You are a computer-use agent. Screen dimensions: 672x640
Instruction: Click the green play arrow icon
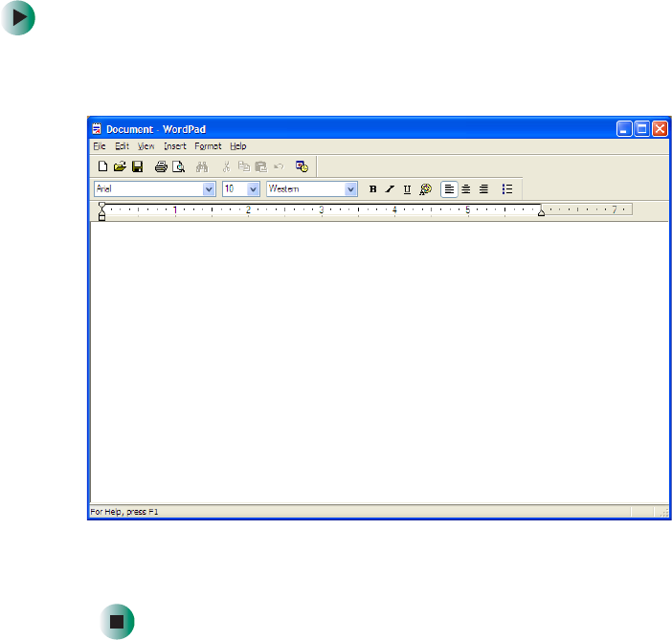click(x=18, y=18)
